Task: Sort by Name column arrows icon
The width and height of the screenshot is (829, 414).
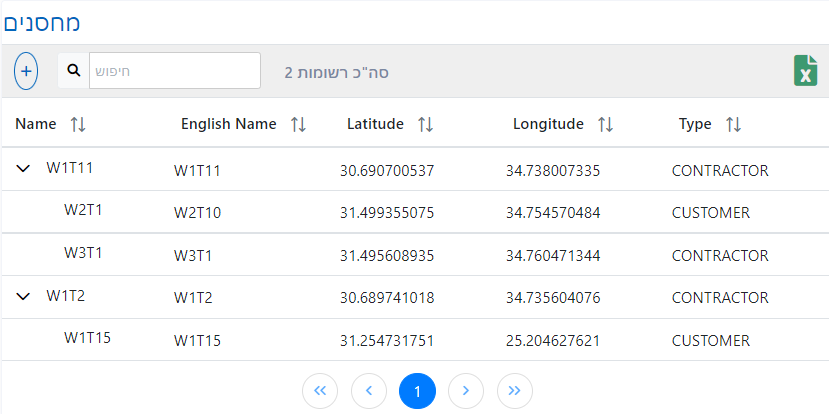Action: [x=78, y=124]
